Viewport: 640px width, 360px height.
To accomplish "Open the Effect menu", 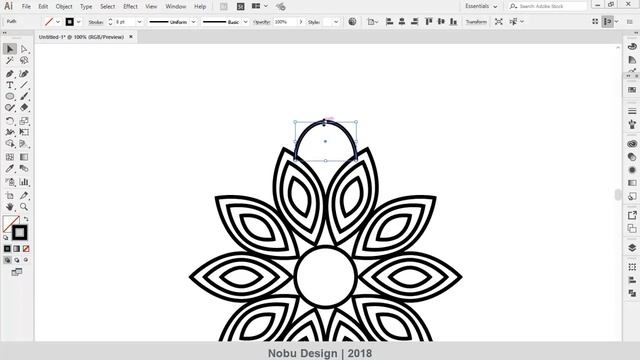I will (130, 7).
